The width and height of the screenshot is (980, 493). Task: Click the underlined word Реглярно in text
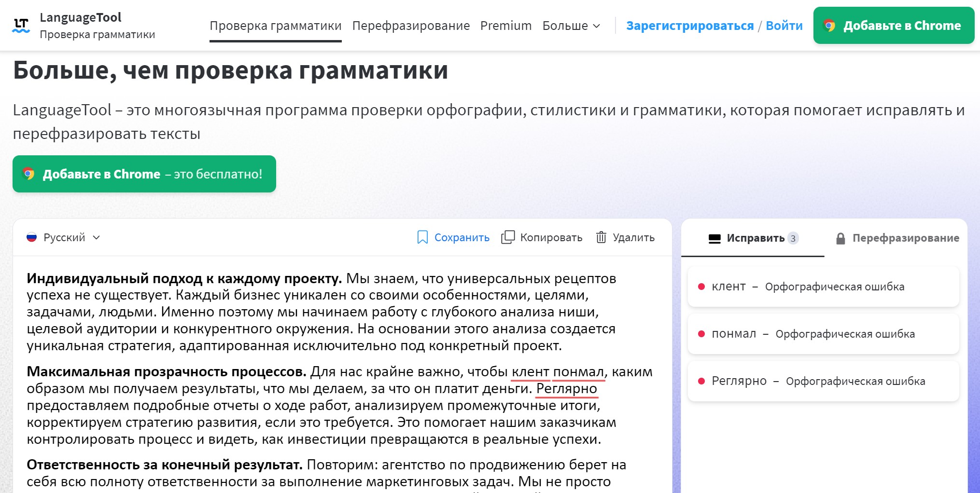567,388
